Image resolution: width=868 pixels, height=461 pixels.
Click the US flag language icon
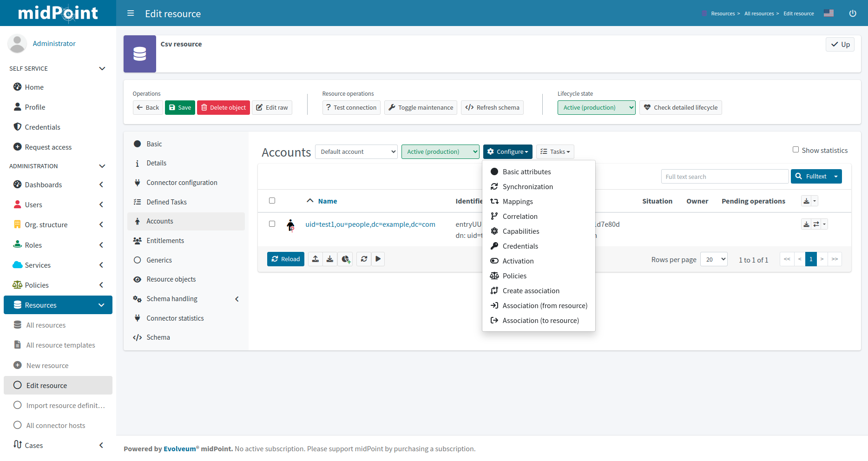(x=829, y=13)
